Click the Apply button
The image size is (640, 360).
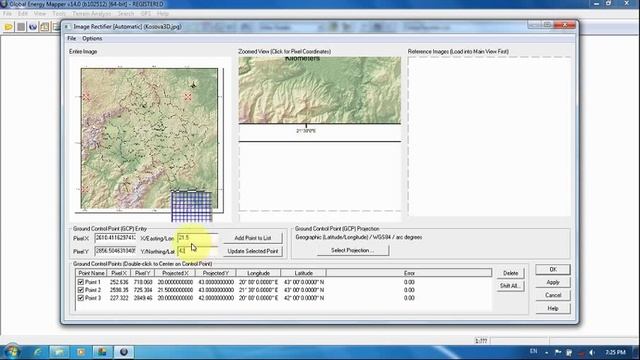(x=553, y=282)
